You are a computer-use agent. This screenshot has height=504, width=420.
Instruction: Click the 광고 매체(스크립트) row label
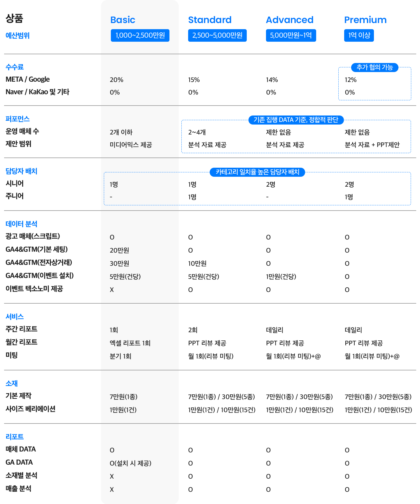click(33, 236)
